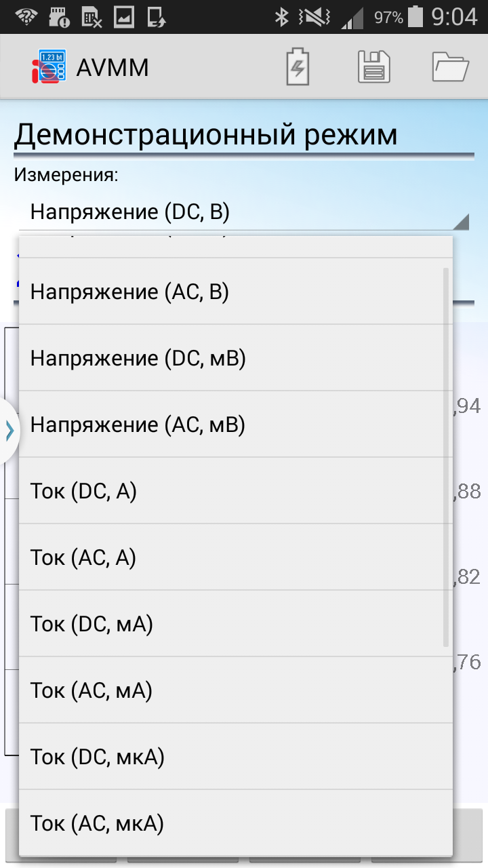Click the floppy disk save icon
488x868 pixels.
tap(374, 66)
